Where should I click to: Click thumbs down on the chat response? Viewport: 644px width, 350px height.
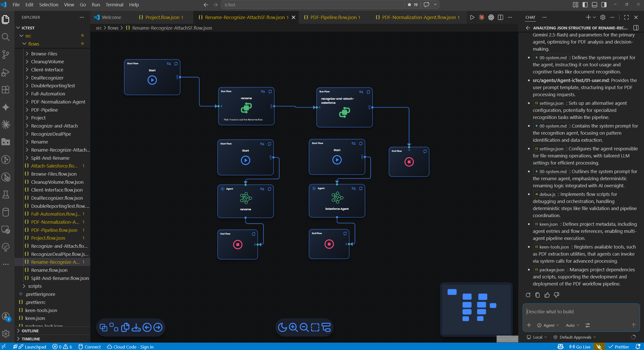[557, 295]
